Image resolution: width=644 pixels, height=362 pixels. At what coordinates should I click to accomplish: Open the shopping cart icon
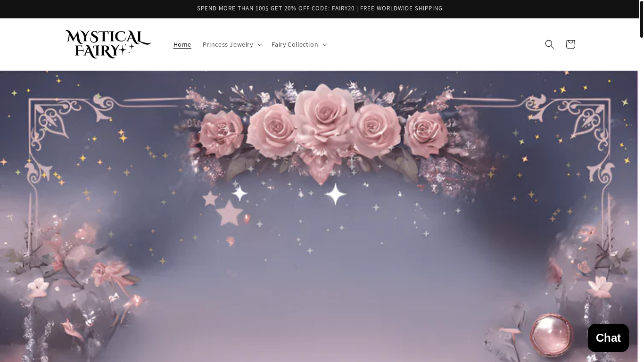point(570,44)
